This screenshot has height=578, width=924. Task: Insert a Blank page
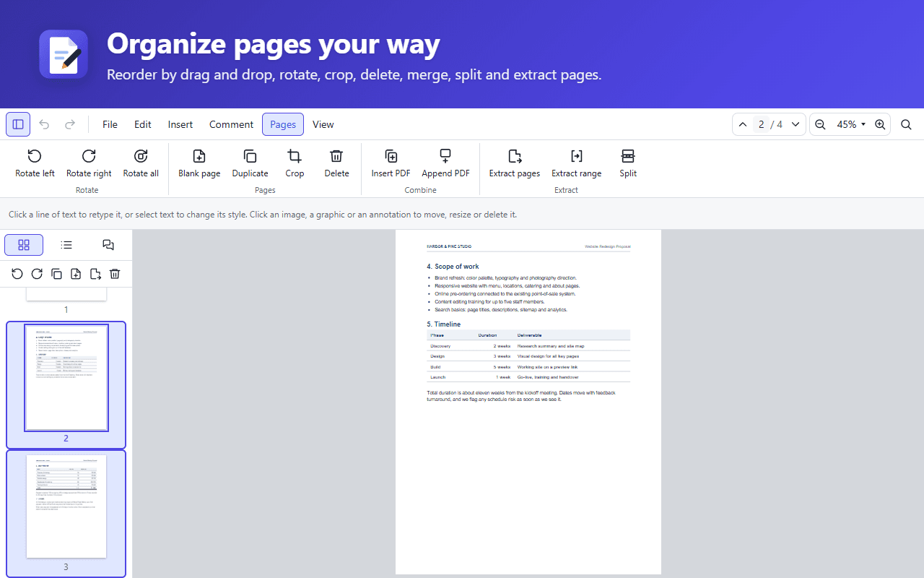[x=199, y=163]
